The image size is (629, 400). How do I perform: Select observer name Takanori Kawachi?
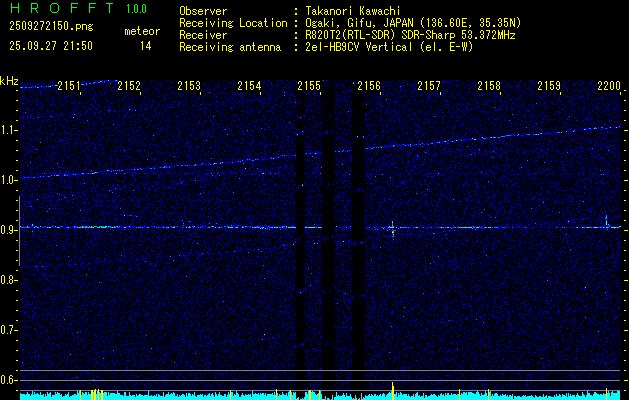pyautogui.click(x=353, y=11)
